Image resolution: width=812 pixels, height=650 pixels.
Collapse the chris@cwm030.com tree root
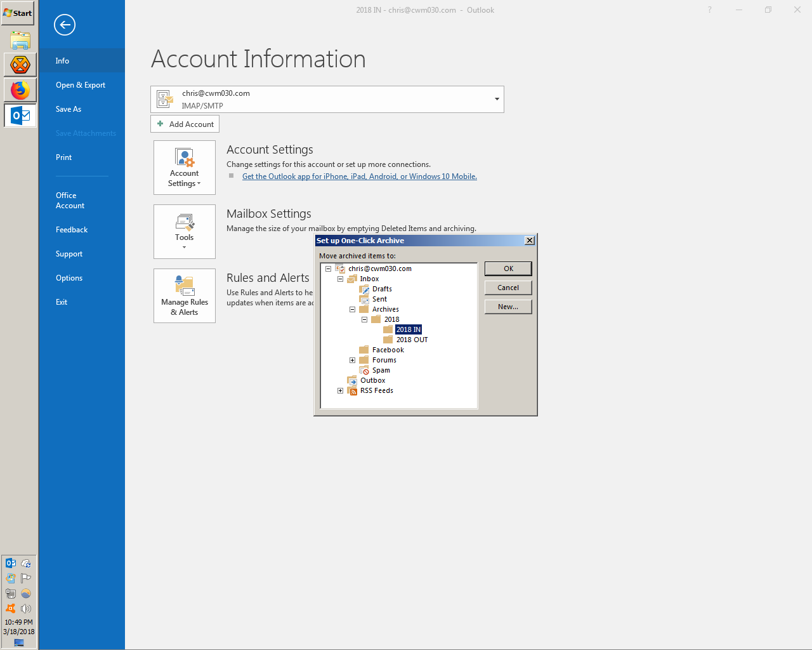pyautogui.click(x=328, y=269)
